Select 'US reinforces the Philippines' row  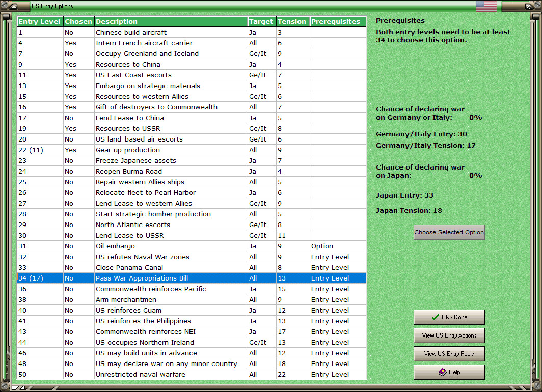click(192, 321)
